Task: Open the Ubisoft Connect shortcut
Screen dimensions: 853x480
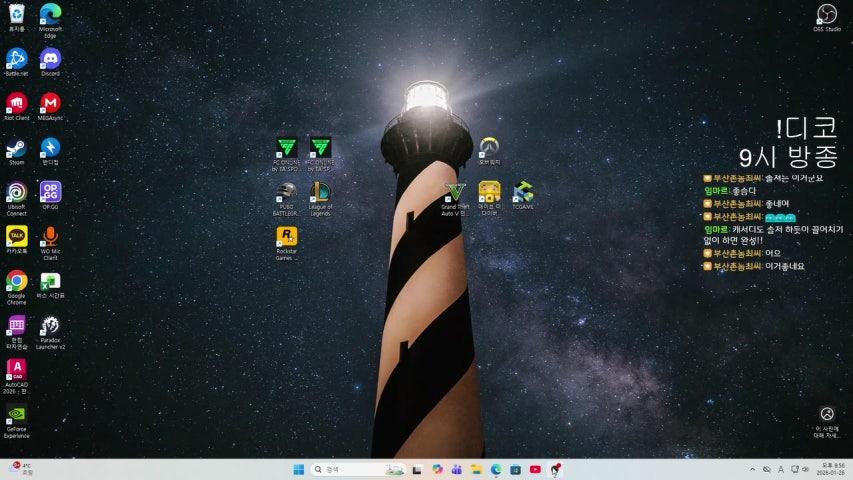Action: 16,192
